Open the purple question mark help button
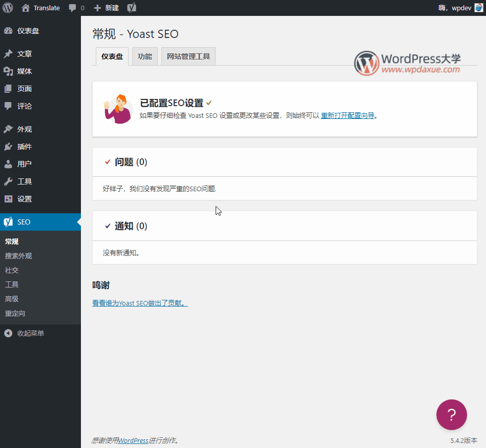This screenshot has height=448, width=486. 452,415
